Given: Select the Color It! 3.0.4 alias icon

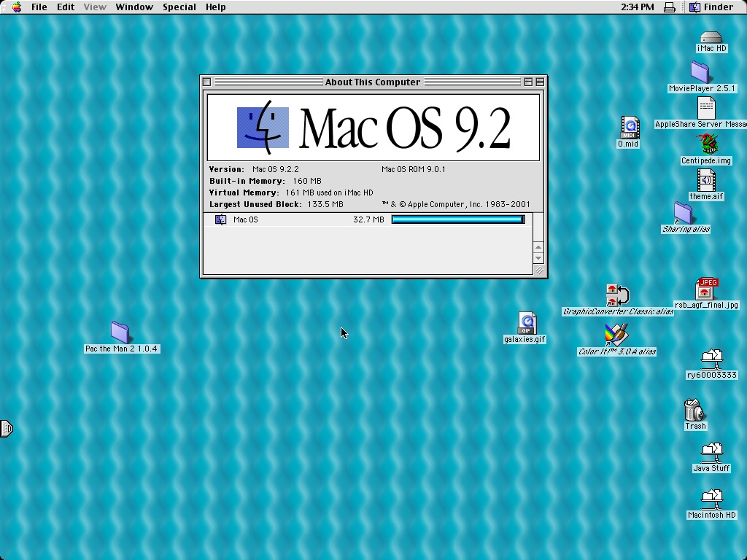Looking at the screenshot, I should (x=616, y=335).
